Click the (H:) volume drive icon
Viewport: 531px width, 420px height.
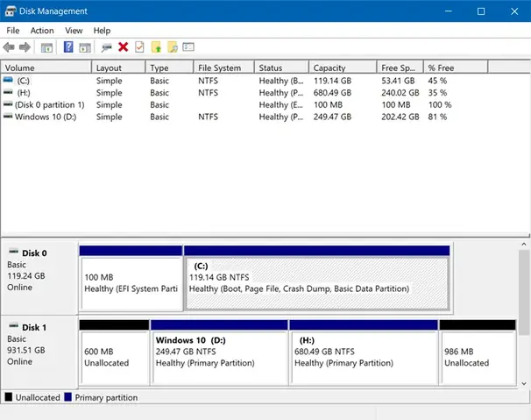tap(8, 92)
